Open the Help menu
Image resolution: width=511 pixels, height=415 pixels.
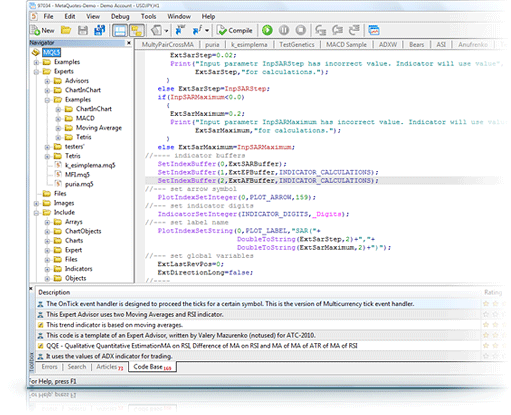[208, 16]
